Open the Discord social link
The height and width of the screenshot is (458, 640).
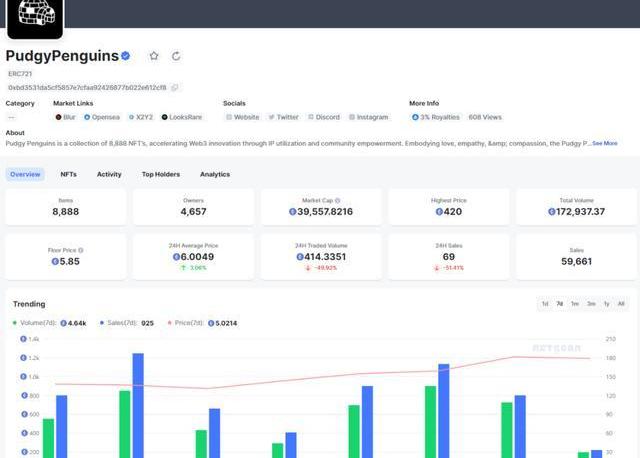324,117
